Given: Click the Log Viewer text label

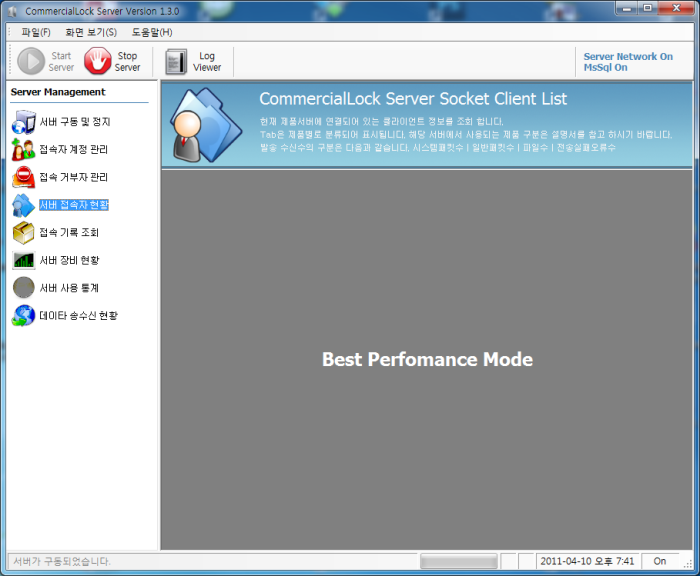Looking at the screenshot, I should click(x=207, y=62).
